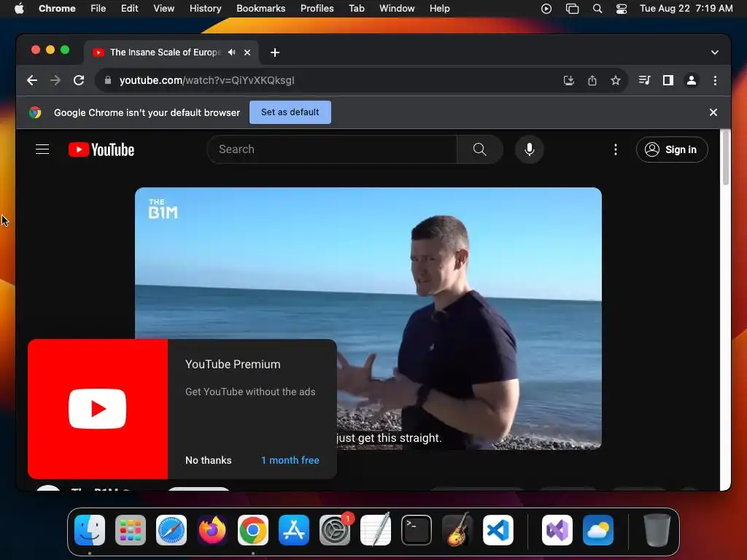
Task: Open the Apple menu
Action: tap(19, 9)
